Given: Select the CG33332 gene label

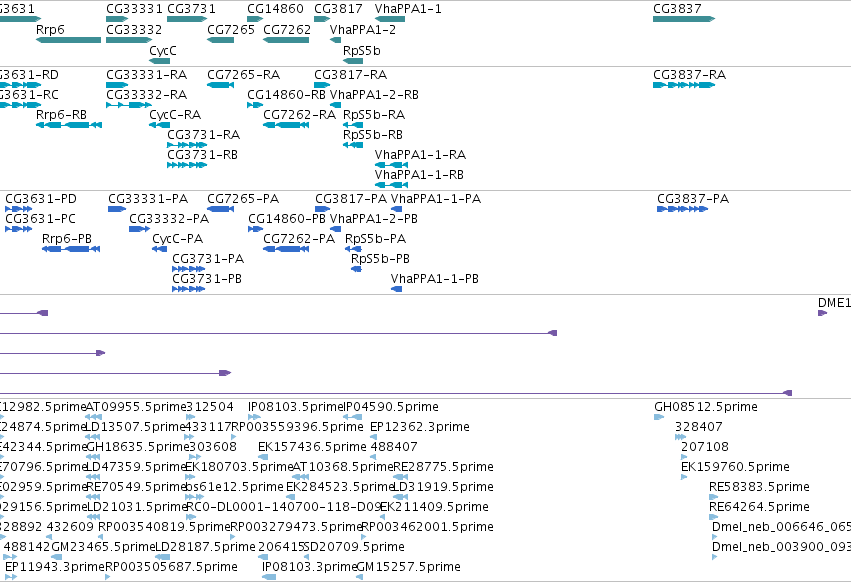Looking at the screenshot, I should tap(134, 30).
